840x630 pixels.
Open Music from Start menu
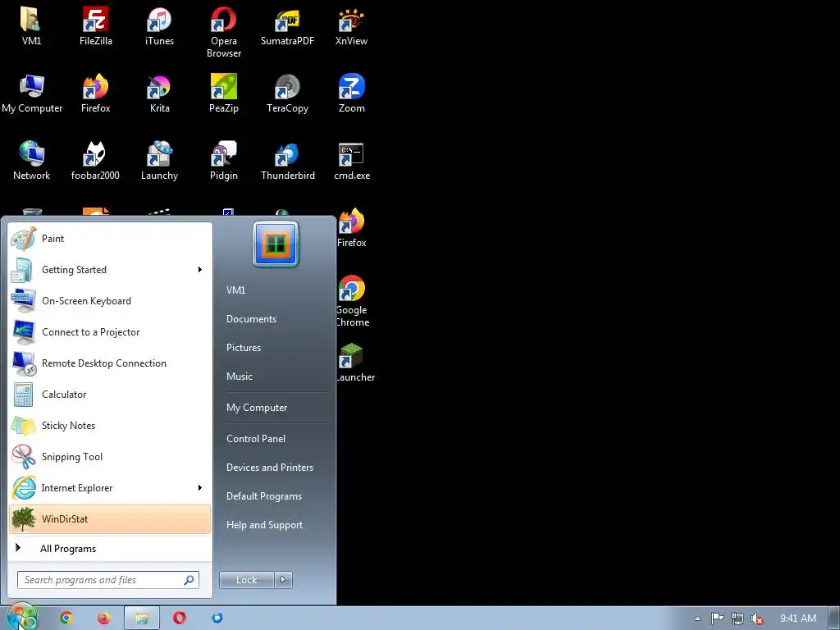coord(239,376)
